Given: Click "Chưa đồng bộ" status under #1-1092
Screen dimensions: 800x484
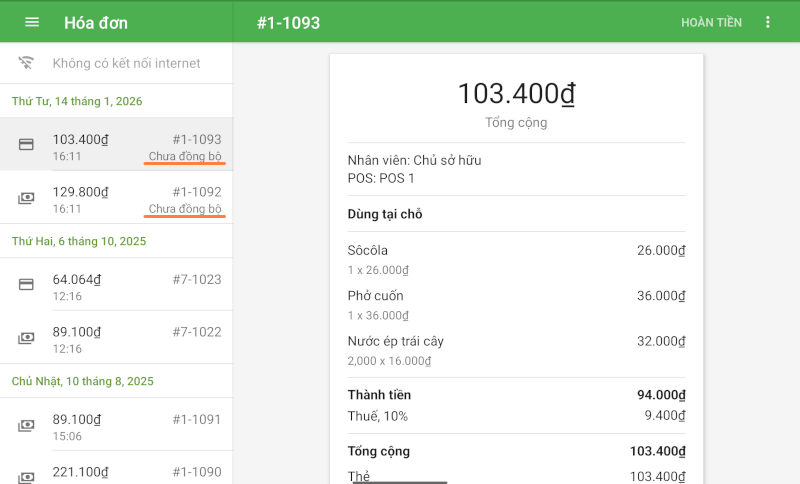Looking at the screenshot, I should tap(185, 209).
